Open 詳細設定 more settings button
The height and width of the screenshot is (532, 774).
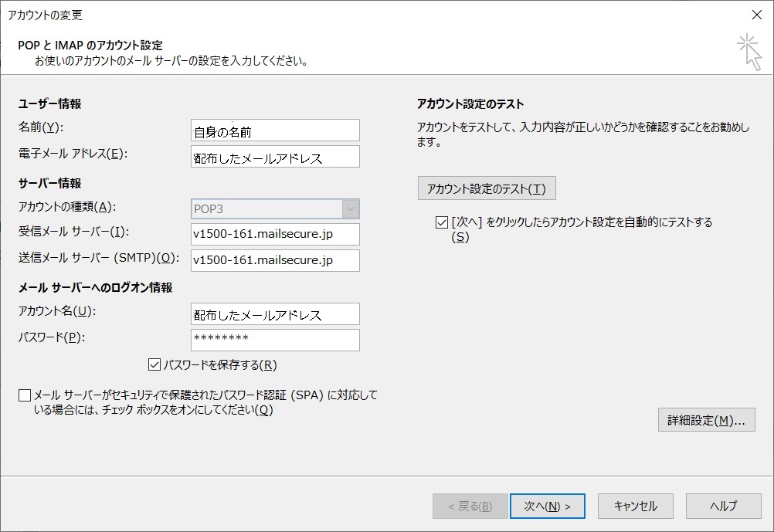706,420
